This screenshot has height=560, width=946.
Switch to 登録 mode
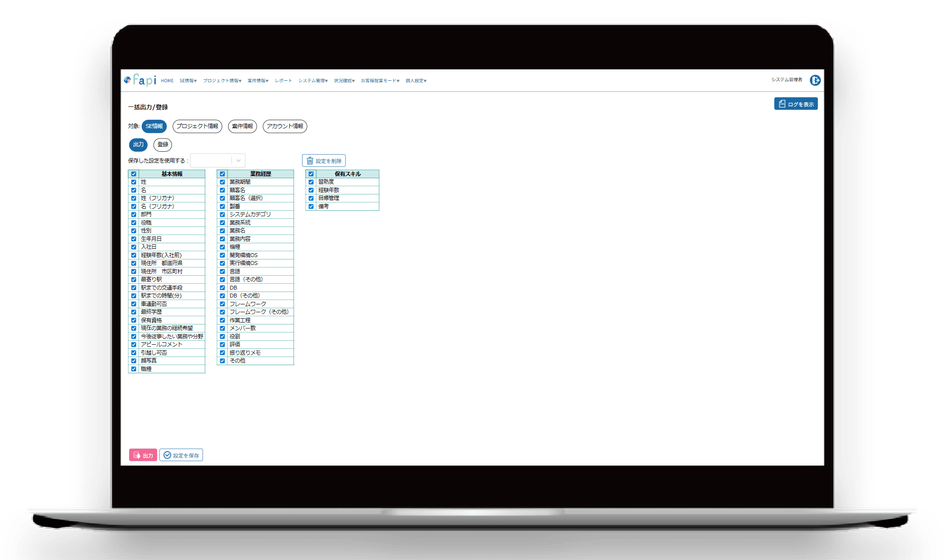click(x=163, y=144)
